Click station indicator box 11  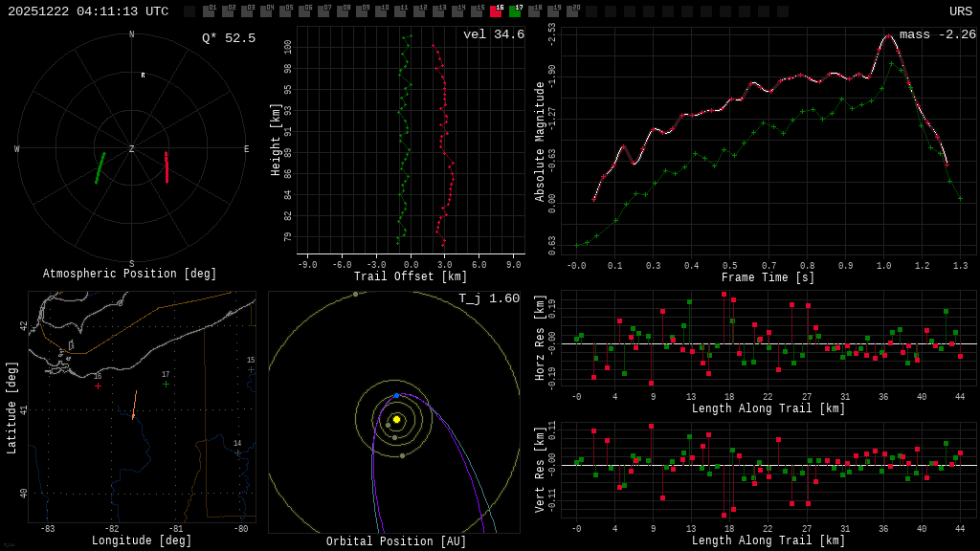pyautogui.click(x=400, y=11)
